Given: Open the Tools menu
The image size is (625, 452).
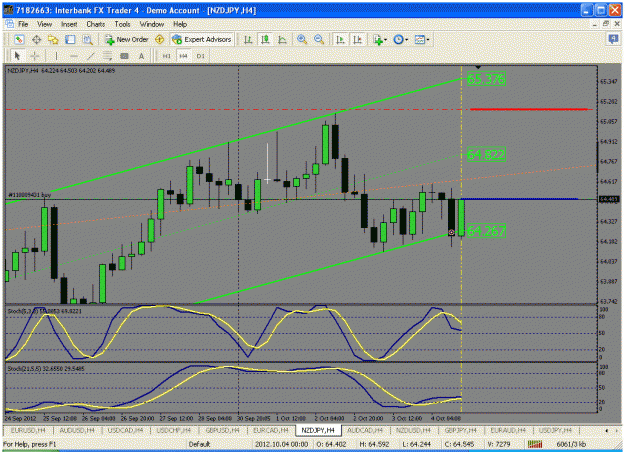Looking at the screenshot, I should point(122,24).
